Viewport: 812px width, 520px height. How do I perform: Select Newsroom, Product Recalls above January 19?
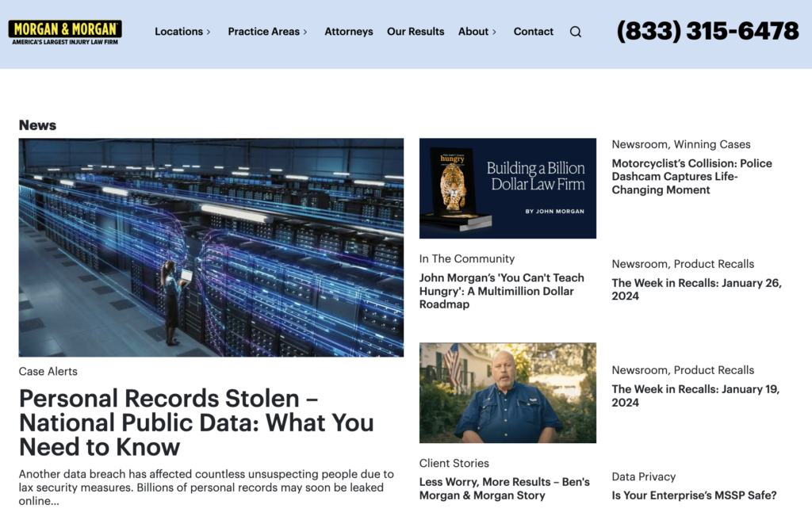(x=683, y=370)
